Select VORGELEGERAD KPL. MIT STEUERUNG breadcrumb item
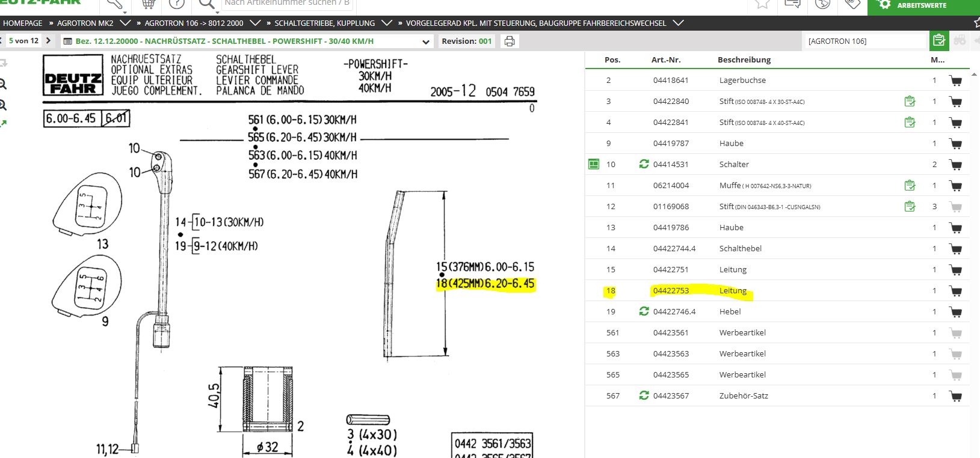The height and width of the screenshot is (458, 980). tap(535, 23)
